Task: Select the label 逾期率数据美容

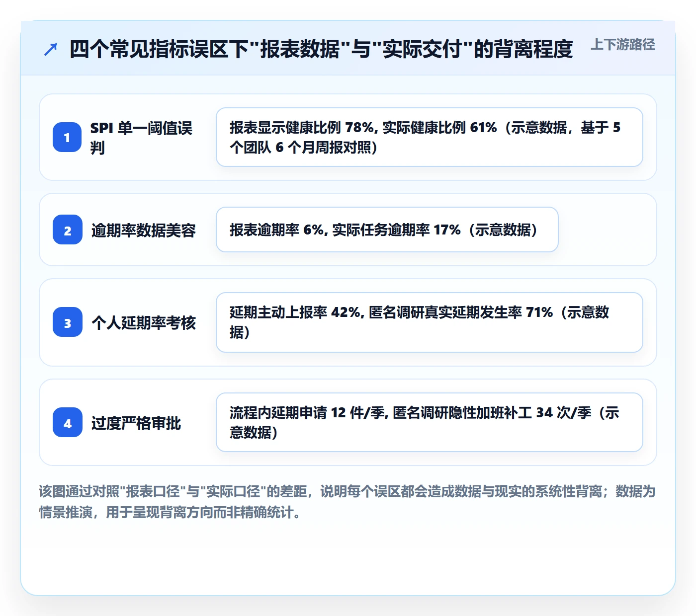Action: tap(143, 230)
